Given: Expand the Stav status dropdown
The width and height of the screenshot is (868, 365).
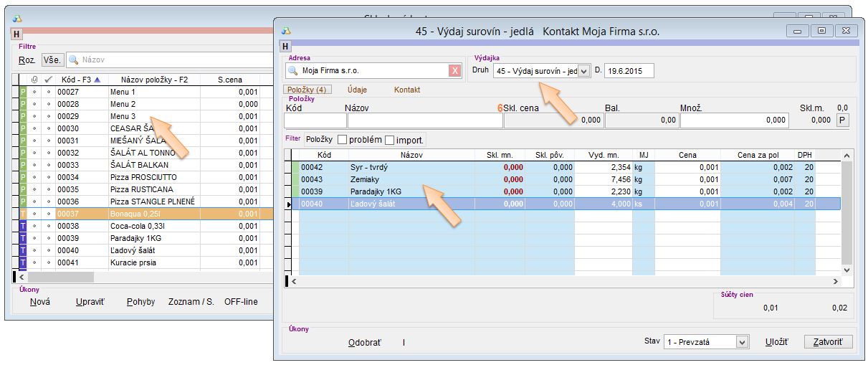Looking at the screenshot, I should 742,342.
